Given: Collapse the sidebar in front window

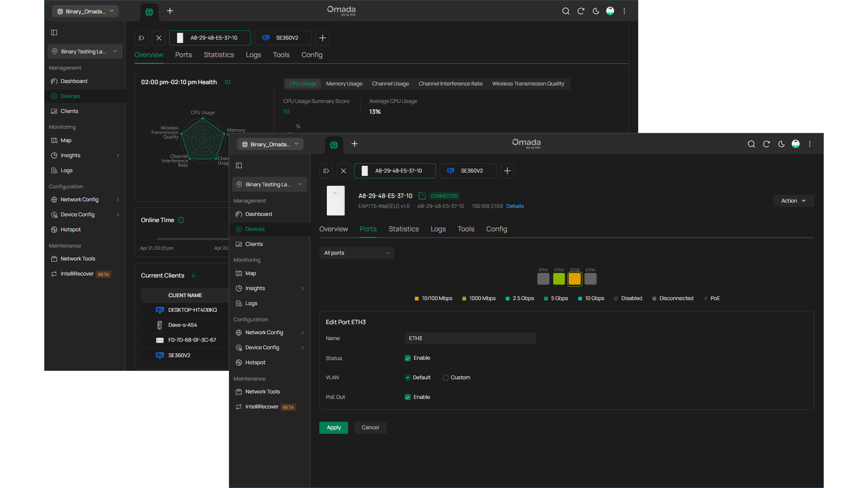Looking at the screenshot, I should coord(239,165).
